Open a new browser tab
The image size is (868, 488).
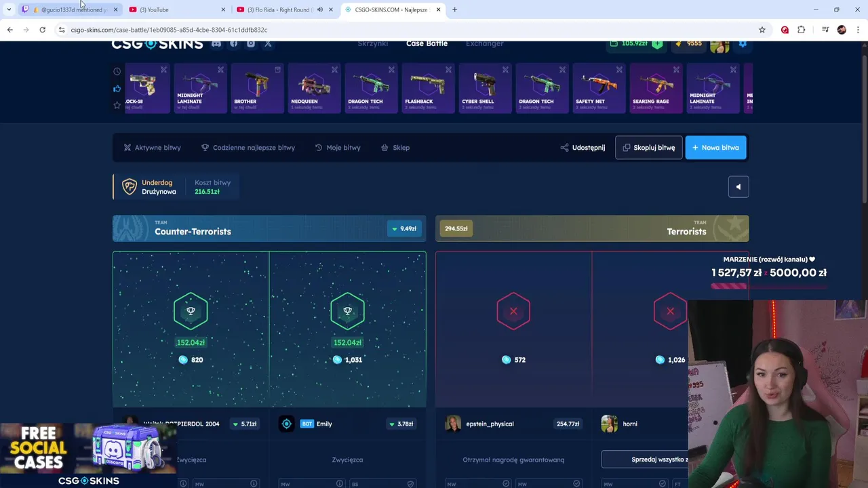[x=454, y=9]
